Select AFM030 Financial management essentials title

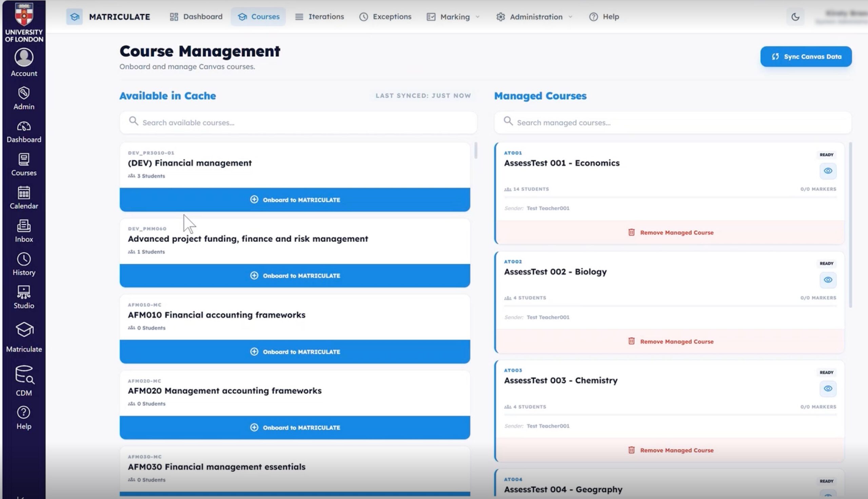(216, 467)
